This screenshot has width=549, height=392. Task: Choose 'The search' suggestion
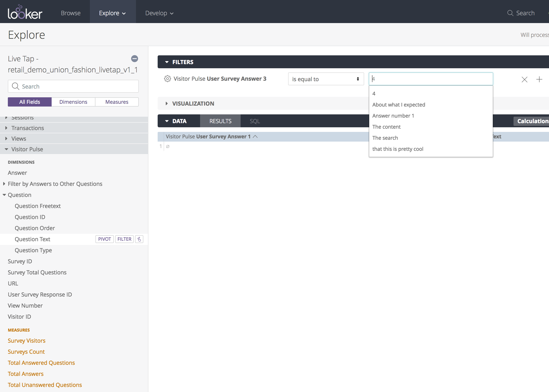pyautogui.click(x=431, y=138)
